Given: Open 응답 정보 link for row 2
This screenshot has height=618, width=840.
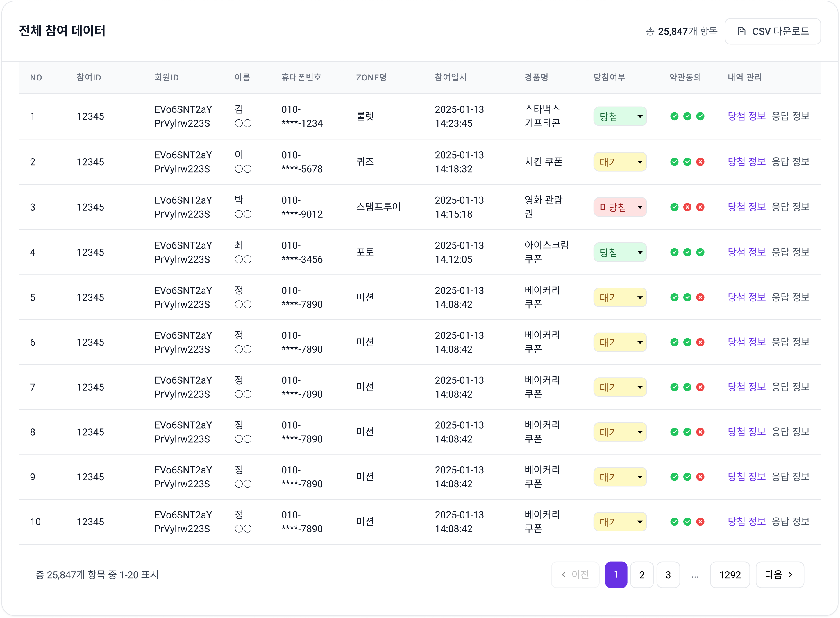Looking at the screenshot, I should pos(791,161).
